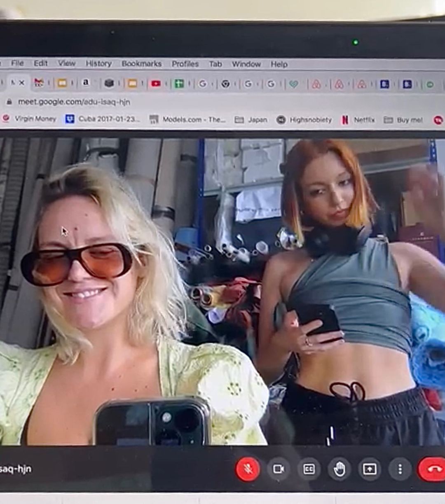Turn off the camera in Meet
The width and height of the screenshot is (445, 504).
(x=279, y=469)
